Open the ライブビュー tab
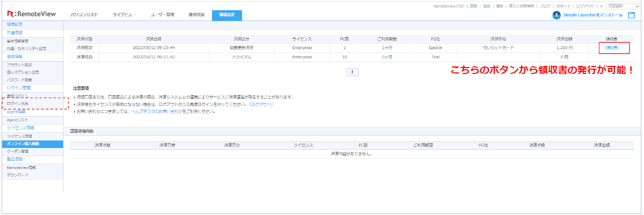This screenshot has height=215, width=644. coord(125,15)
